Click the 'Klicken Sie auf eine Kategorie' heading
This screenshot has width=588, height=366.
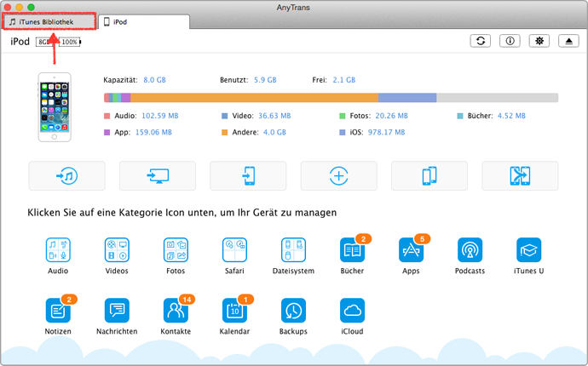click(x=182, y=213)
